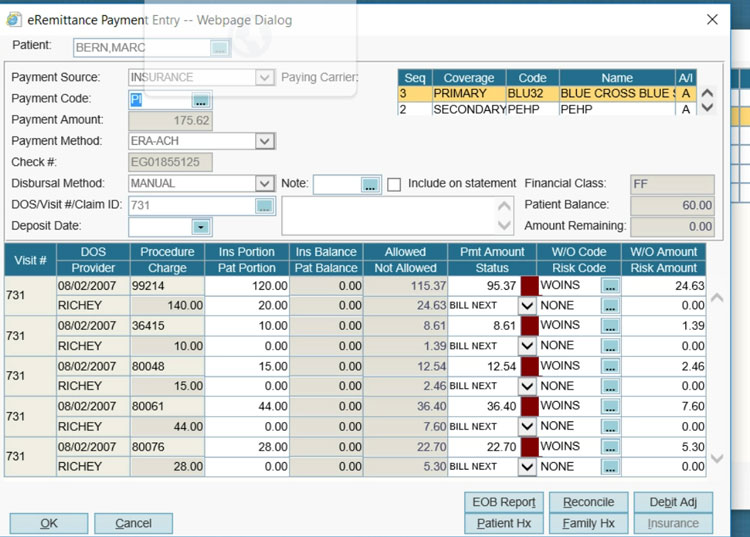750x537 pixels.
Task: Expand BILL NEXT status dropdown for 36415
Action: (527, 346)
